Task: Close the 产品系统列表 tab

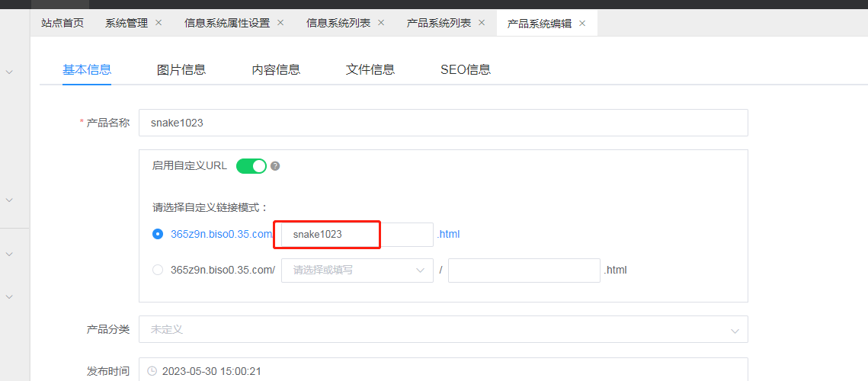Action: (x=482, y=23)
